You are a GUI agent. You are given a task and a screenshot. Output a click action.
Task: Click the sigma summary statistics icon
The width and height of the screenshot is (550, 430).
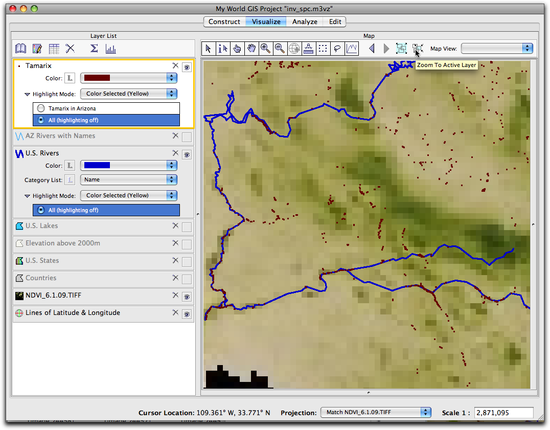[94, 48]
